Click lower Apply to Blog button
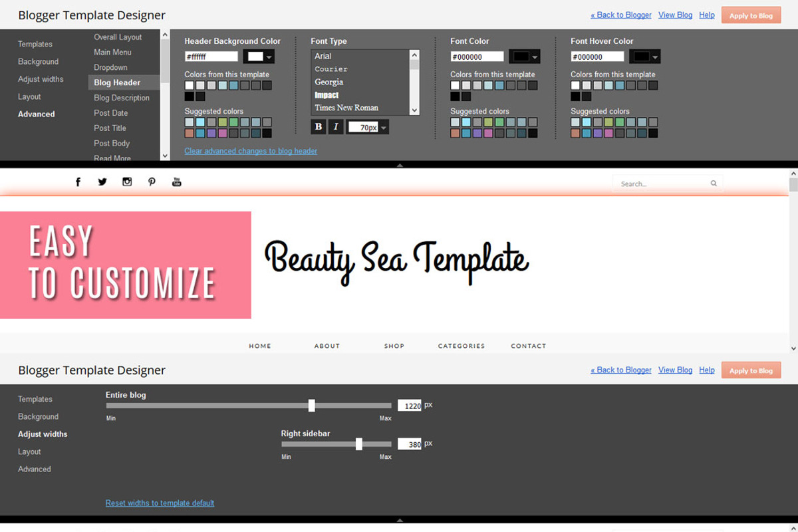Viewport: 798px width, 532px height. point(751,370)
